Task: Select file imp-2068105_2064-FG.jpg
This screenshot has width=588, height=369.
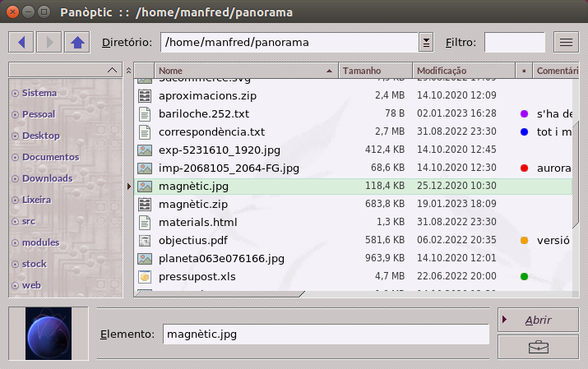Action: [x=229, y=168]
